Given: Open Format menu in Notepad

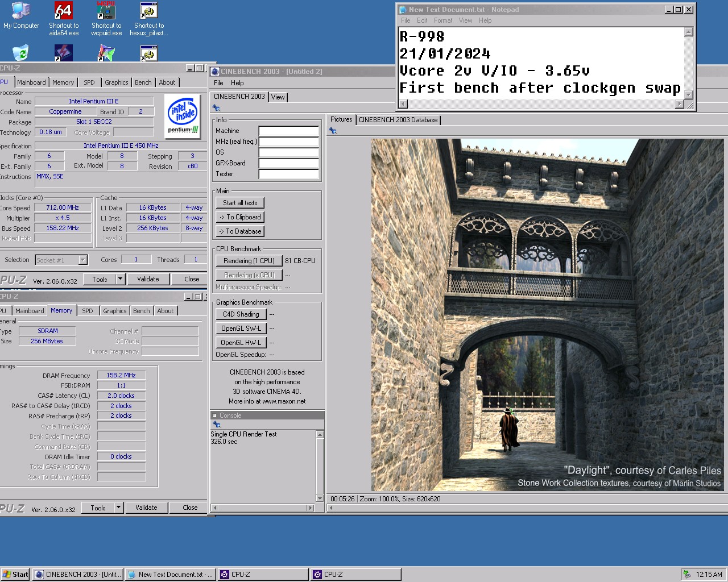Looking at the screenshot, I should tap(443, 20).
